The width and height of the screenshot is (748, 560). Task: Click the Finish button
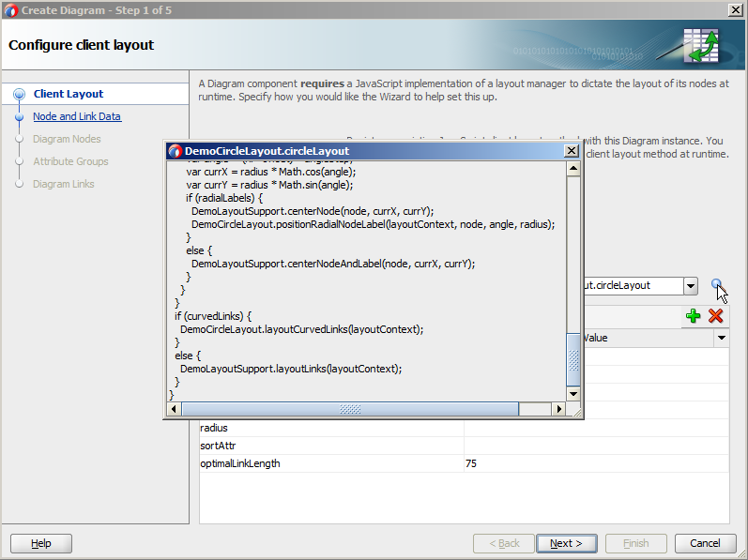point(636,543)
